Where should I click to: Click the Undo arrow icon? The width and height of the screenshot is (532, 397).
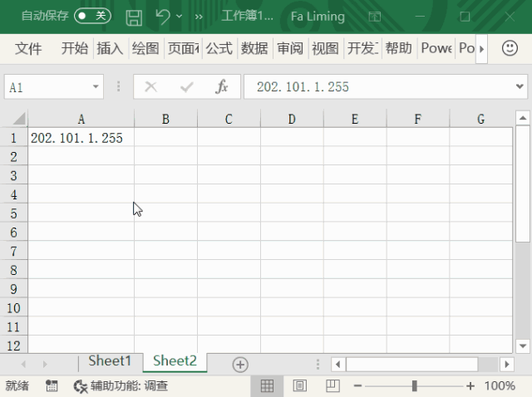coord(163,17)
